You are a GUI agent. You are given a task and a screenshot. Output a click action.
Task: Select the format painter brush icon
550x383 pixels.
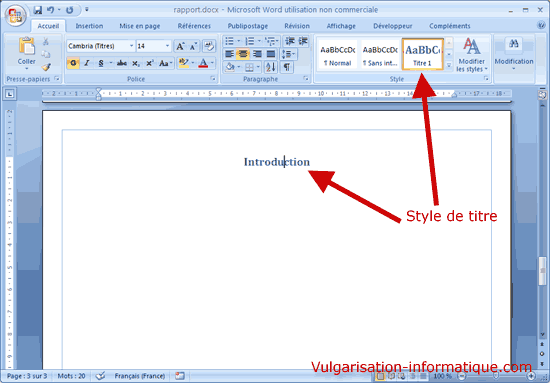pos(46,67)
